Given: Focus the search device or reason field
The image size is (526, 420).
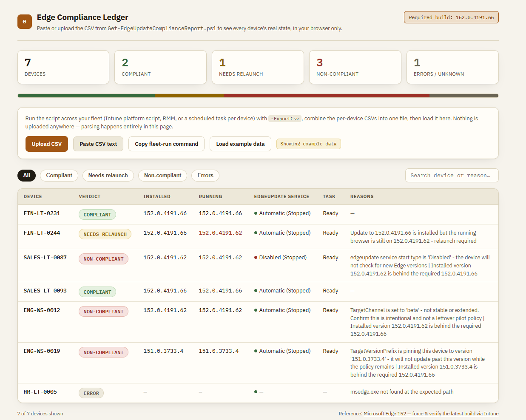Looking at the screenshot, I should (452, 176).
